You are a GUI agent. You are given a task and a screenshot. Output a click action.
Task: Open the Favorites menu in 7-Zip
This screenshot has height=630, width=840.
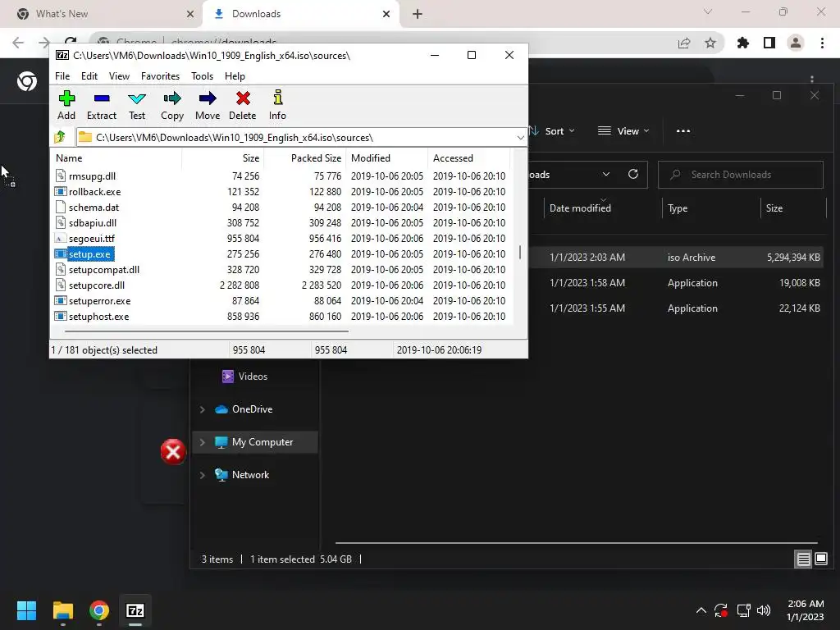coord(160,76)
